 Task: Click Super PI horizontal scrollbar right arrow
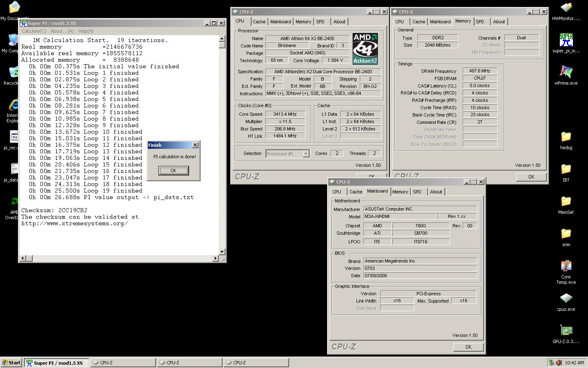216,258
